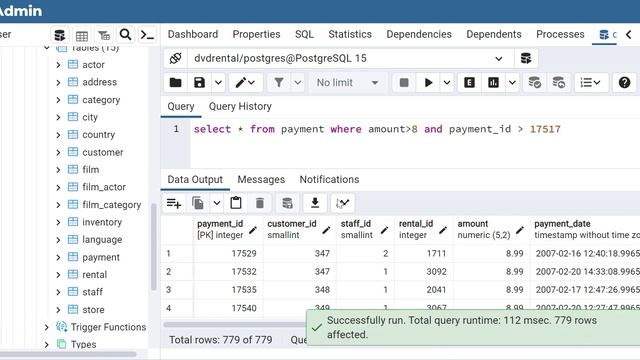Viewport: 640px width, 360px height.
Task: Select the rental table in tree
Action: 95,275
